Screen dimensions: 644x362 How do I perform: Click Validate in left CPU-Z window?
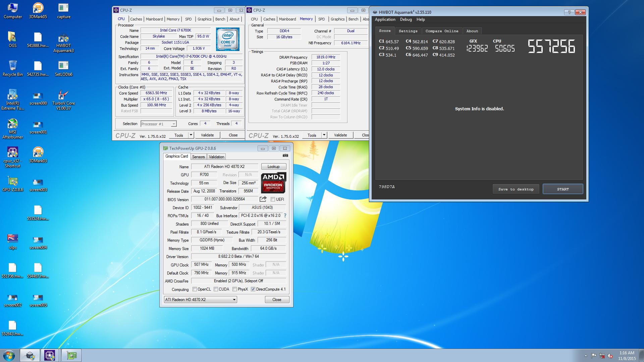207,135
